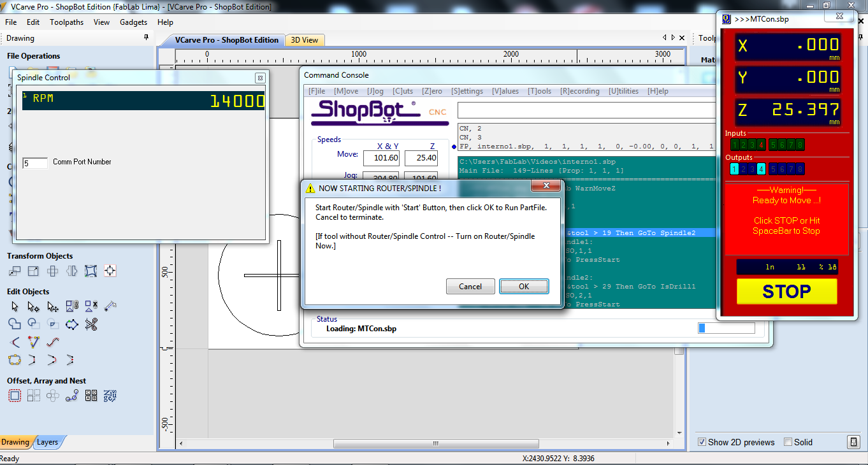Choose the Interactive Selection/Transform tool
Viewport: 868px width, 465px height.
coord(53,306)
